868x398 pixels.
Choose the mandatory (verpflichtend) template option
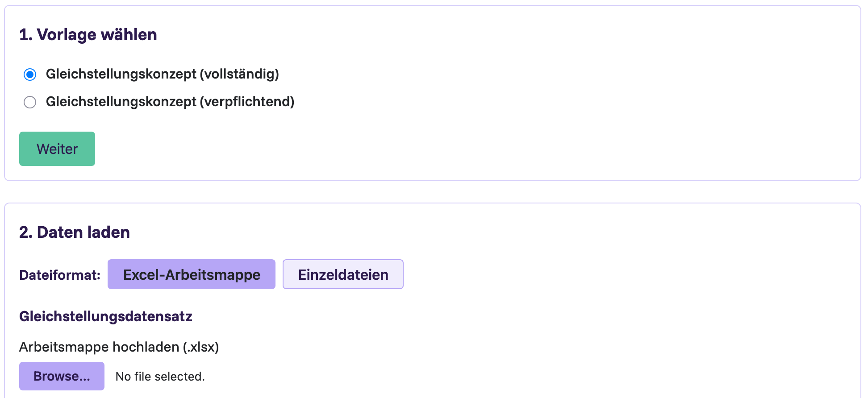coord(30,102)
